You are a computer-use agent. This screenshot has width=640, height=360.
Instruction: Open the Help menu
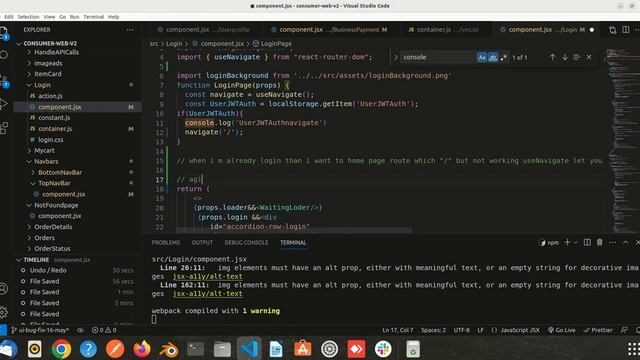coord(113,17)
